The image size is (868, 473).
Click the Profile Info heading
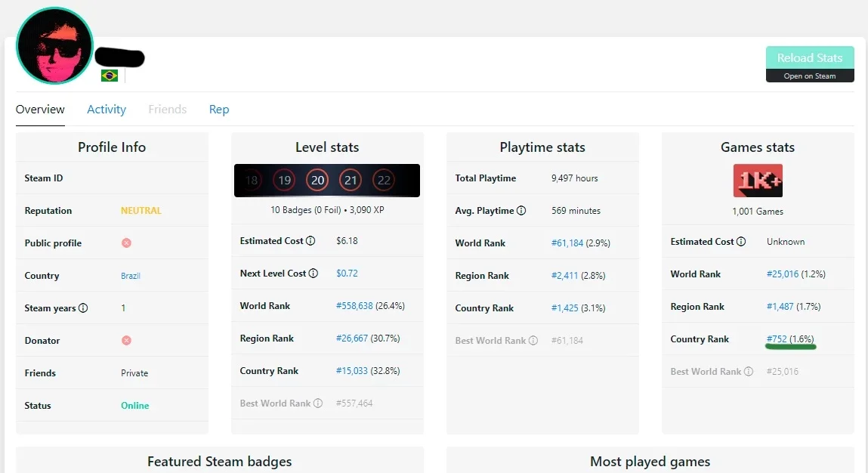click(x=112, y=147)
